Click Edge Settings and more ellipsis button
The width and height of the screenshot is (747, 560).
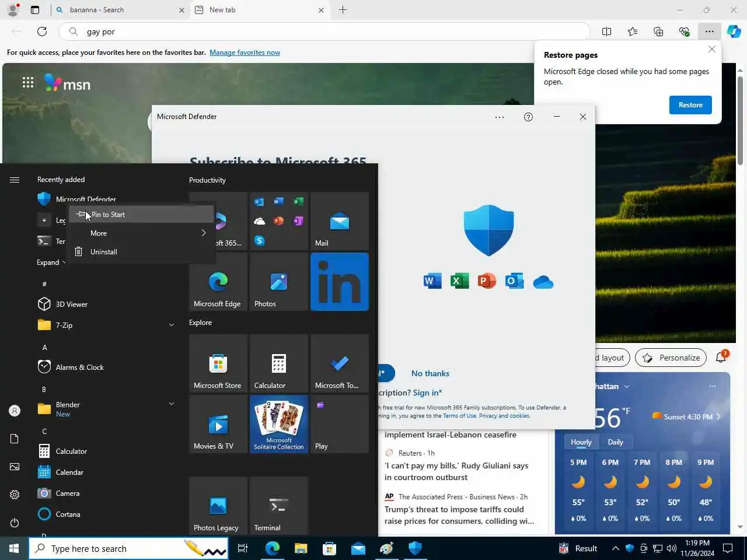coord(709,32)
